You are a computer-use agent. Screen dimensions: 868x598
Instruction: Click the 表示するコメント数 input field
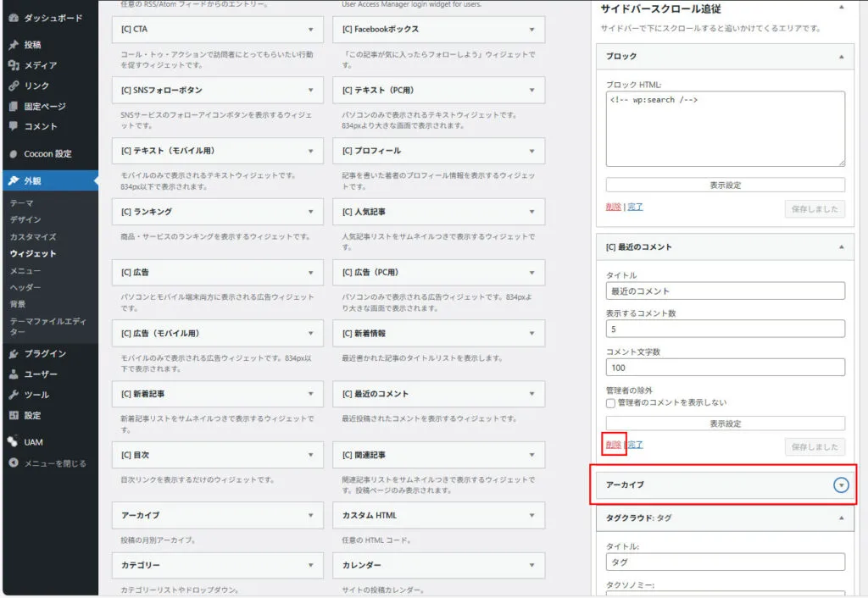click(725, 329)
